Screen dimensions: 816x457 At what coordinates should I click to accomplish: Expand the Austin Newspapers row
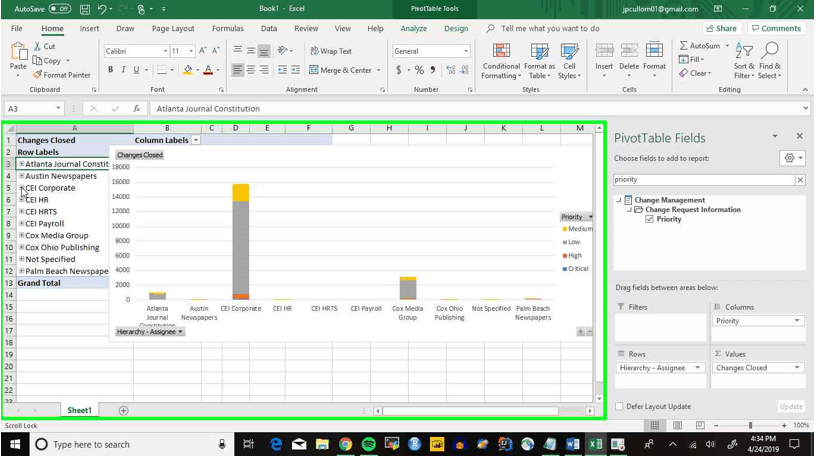coord(21,176)
